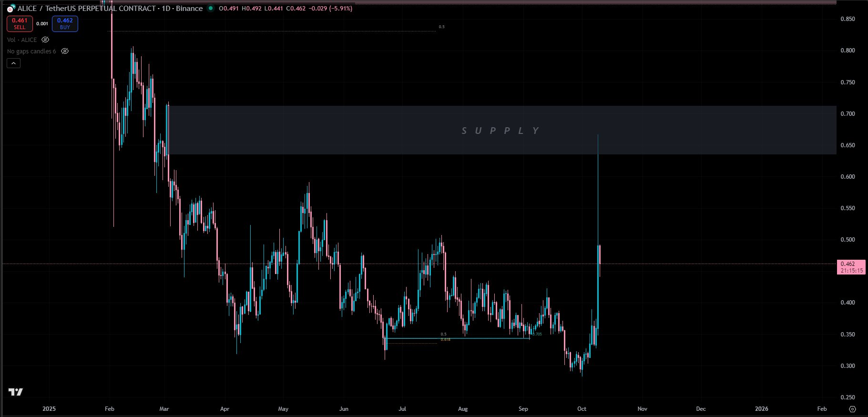868x417 pixels.
Task: Click the 0.462 BUY button
Action: click(x=65, y=23)
